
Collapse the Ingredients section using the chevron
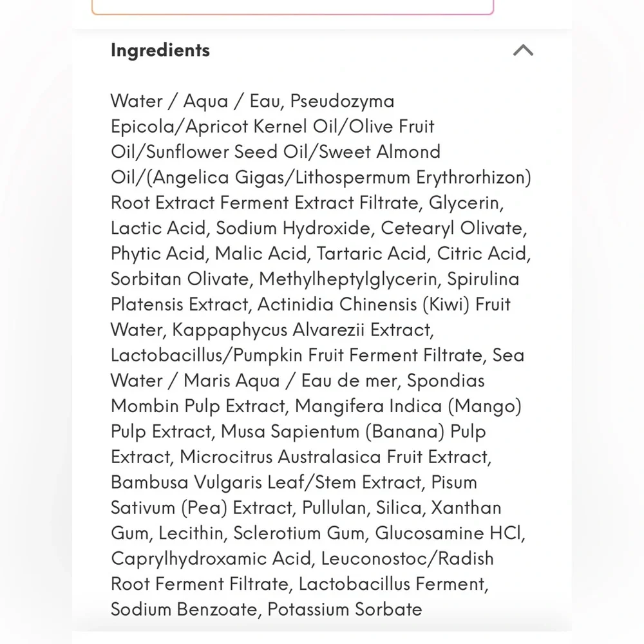pos(523,50)
